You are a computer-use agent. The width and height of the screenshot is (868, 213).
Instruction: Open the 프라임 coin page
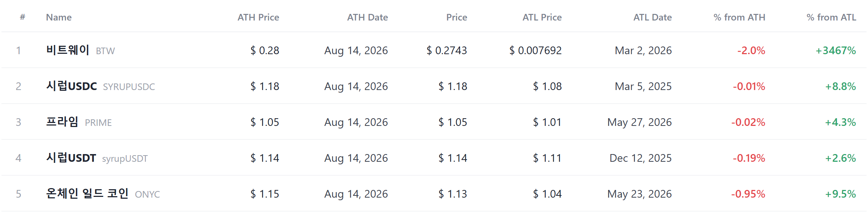coord(62,122)
